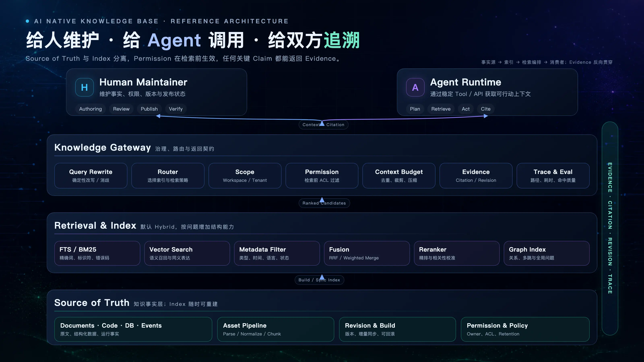
Task: Select the Authoring chip
Action: (91, 109)
